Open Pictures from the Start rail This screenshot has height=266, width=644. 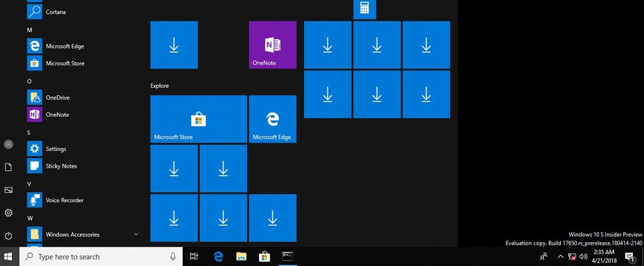click(x=8, y=190)
